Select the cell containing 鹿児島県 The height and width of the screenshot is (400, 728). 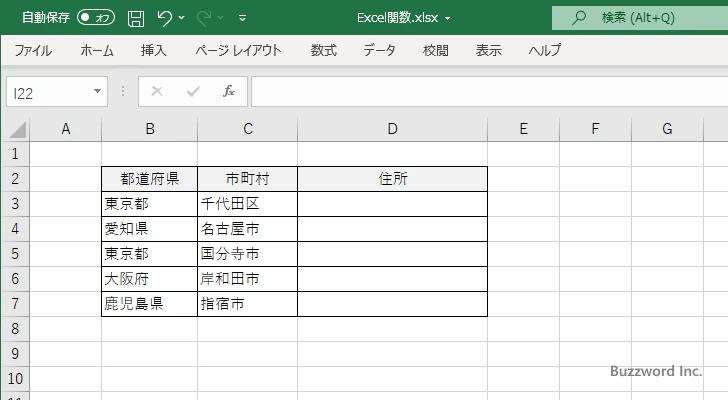tap(150, 304)
